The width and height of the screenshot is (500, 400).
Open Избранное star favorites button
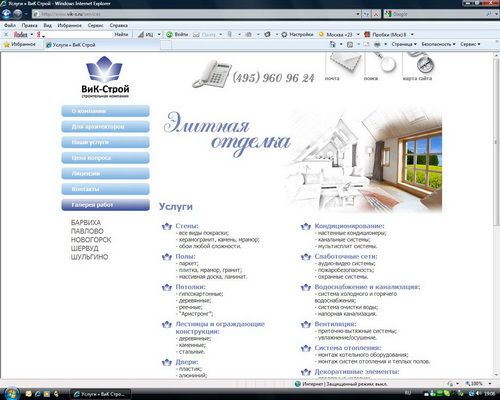click(x=19, y=44)
